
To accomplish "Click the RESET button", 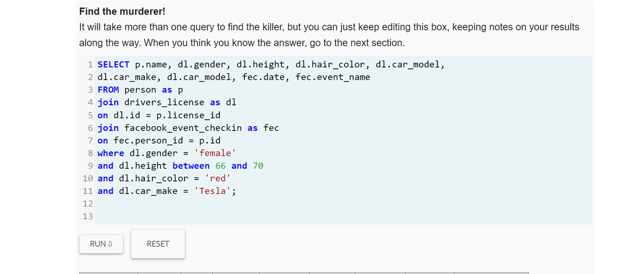I will (158, 244).
